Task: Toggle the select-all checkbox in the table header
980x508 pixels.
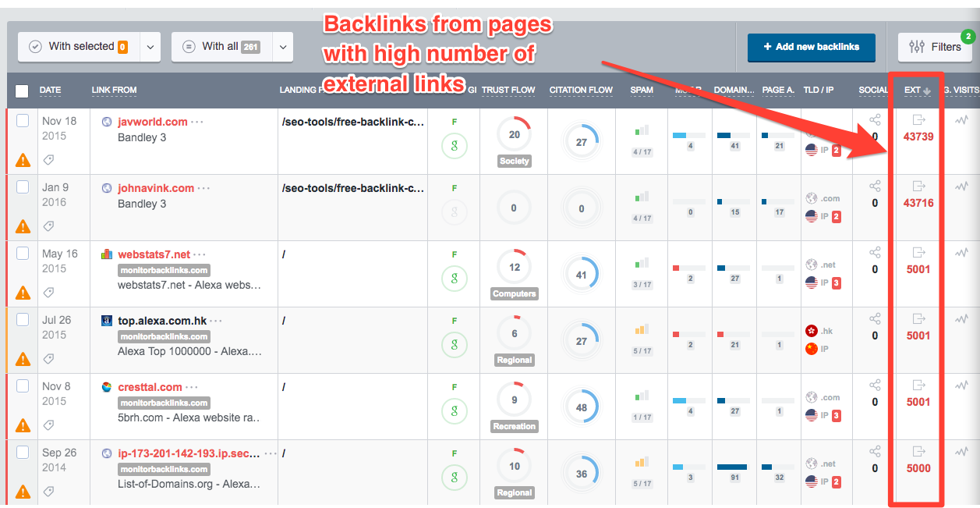Action: [x=23, y=91]
